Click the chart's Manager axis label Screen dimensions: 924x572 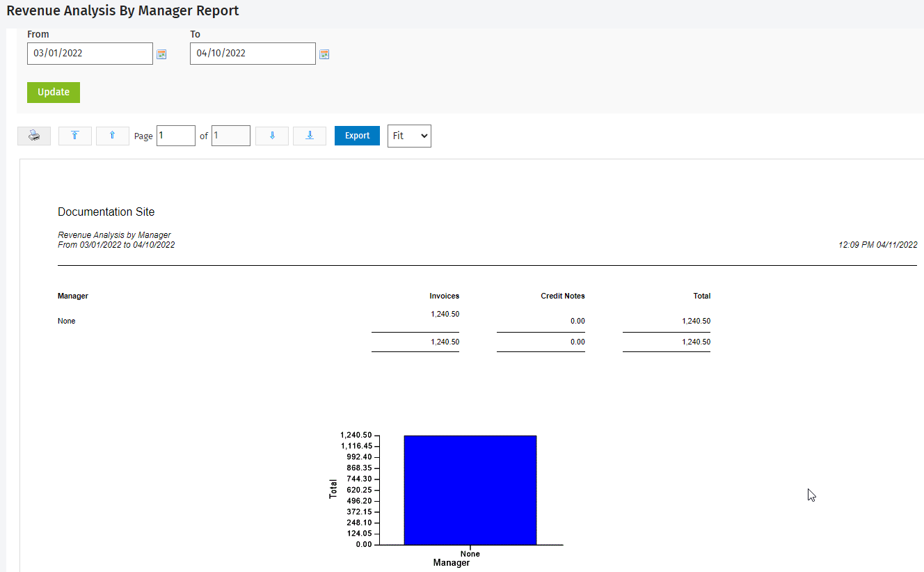pos(452,562)
